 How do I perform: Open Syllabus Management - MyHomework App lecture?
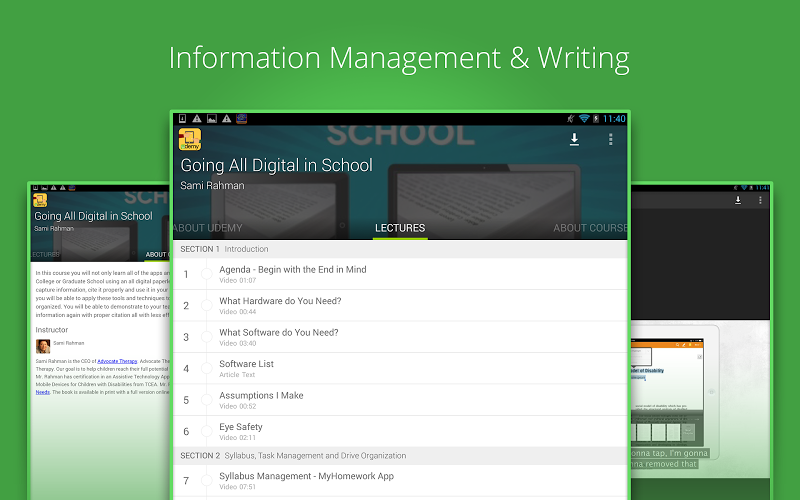click(400, 481)
